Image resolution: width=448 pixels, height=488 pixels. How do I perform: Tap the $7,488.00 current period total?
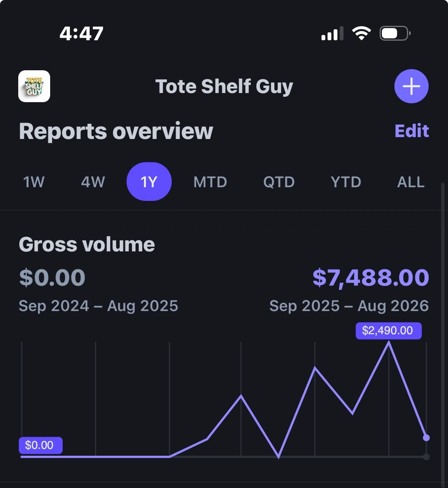click(x=371, y=277)
